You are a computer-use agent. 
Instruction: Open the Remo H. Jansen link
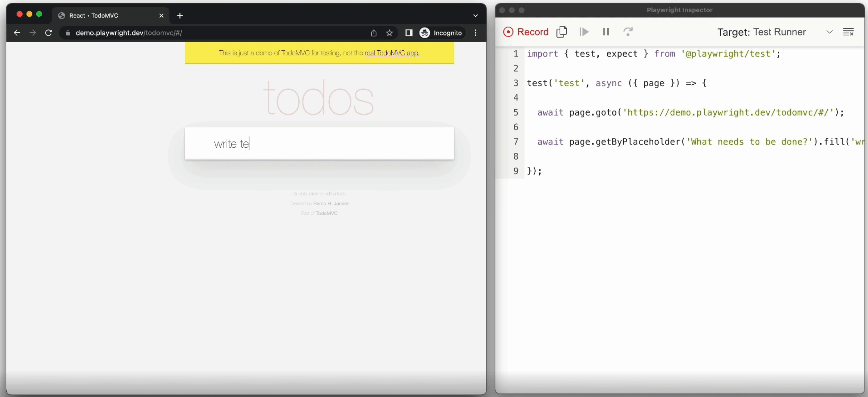click(x=331, y=203)
